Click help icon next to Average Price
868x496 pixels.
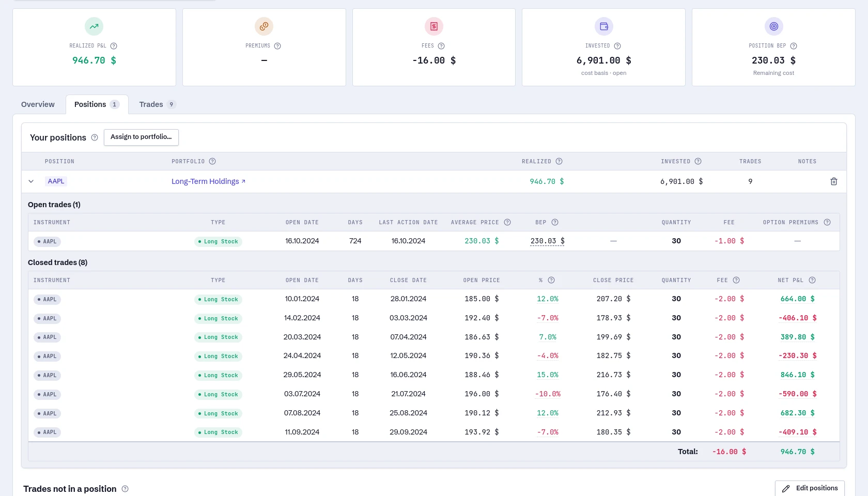tap(507, 222)
